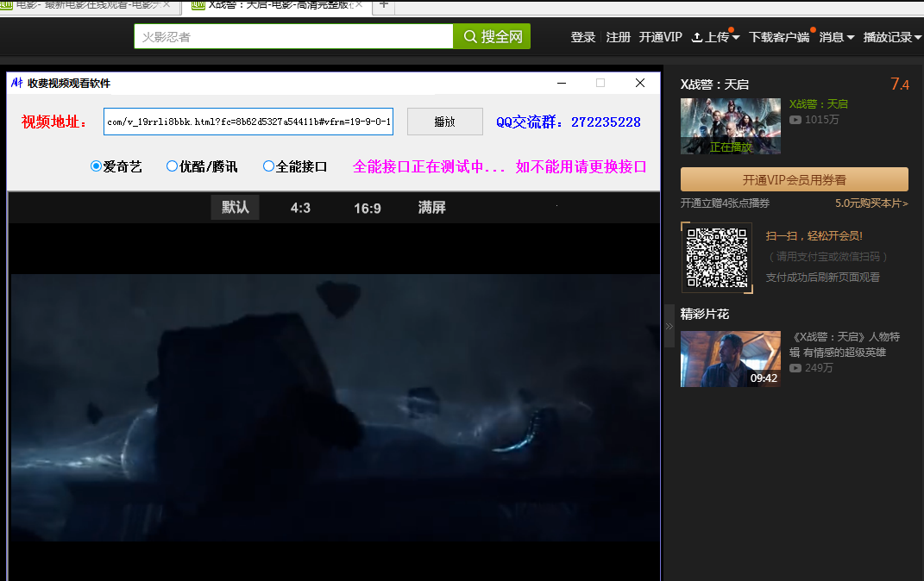
Task: Click the QR code for VIP payment
Action: 717,257
